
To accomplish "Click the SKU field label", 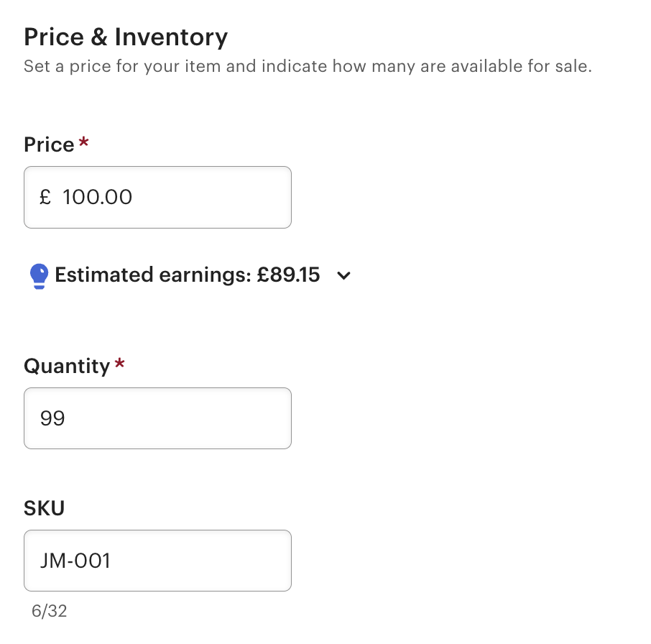I will 44,508.
